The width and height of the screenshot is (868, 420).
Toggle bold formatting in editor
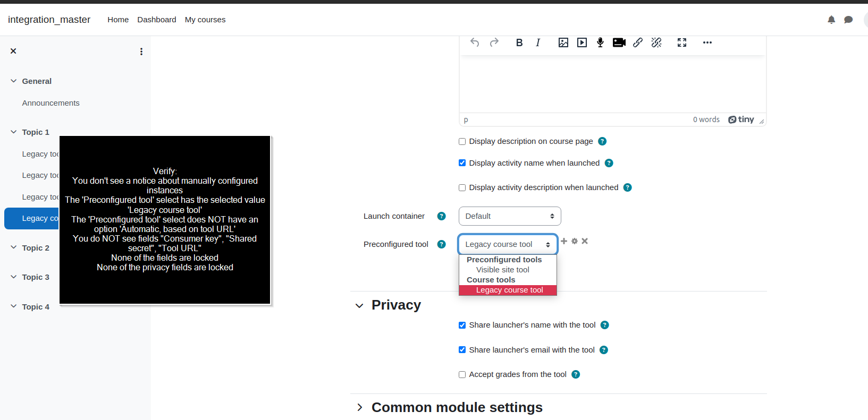click(519, 42)
